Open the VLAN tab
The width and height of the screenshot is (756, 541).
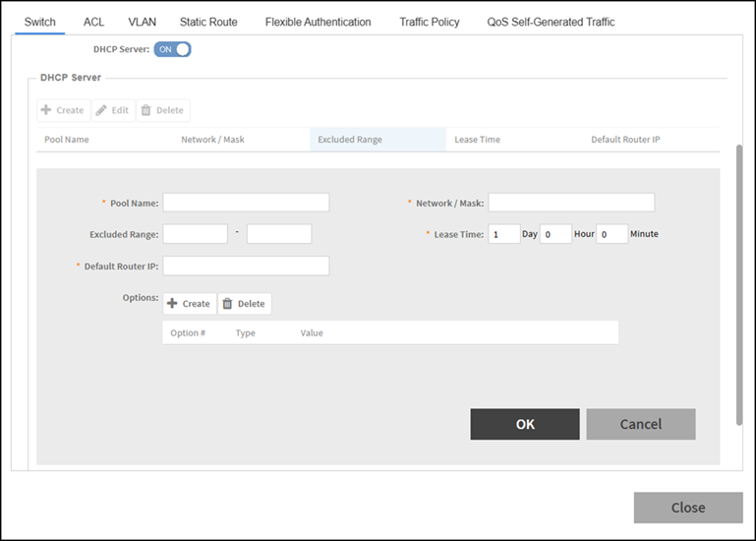143,23
